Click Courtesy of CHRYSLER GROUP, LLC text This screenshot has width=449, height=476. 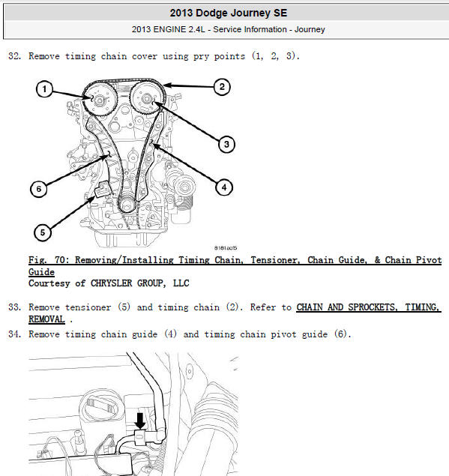pyautogui.click(x=109, y=283)
